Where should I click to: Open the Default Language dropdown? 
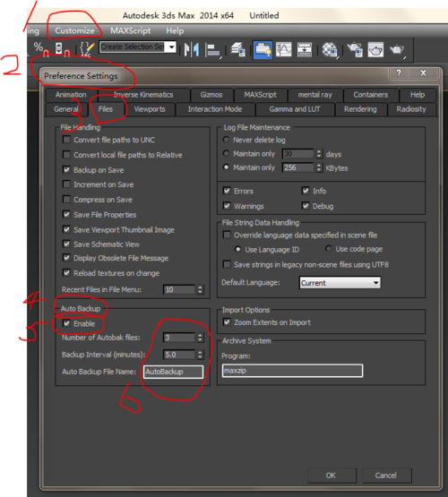point(340,283)
